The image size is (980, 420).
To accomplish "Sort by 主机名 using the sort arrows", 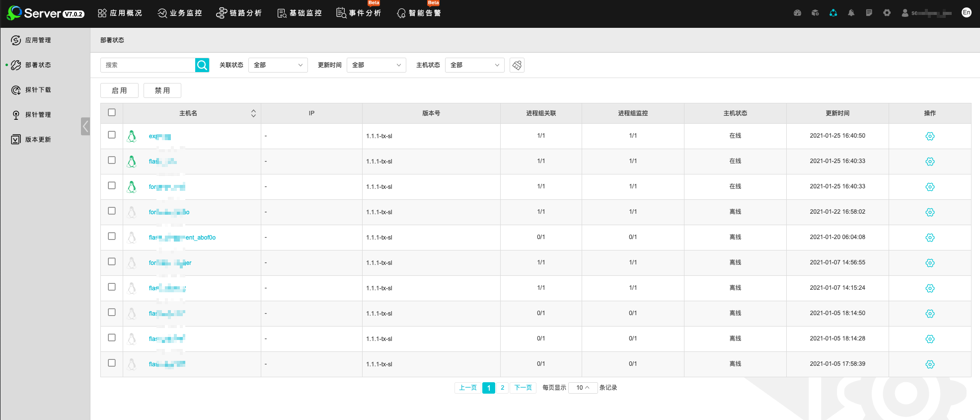I will coord(253,113).
